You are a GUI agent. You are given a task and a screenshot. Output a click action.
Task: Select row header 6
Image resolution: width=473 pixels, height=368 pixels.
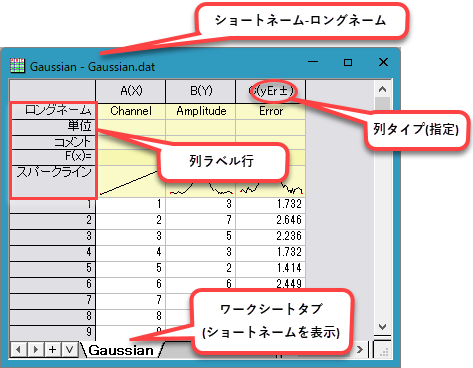[53, 285]
